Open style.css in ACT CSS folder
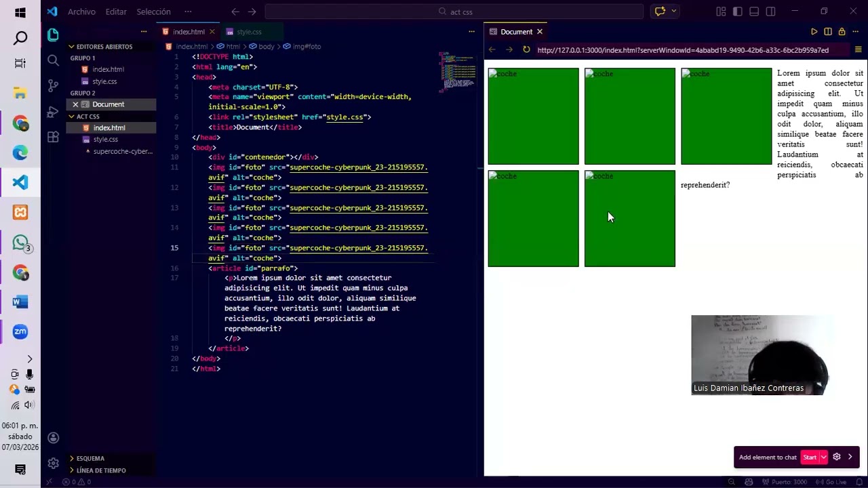868x488 pixels. 106,139
